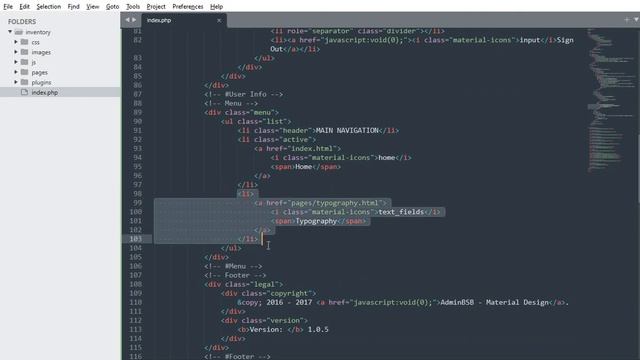This screenshot has width=640, height=360.
Task: Expand the css folder arrow
Action: [x=16, y=42]
